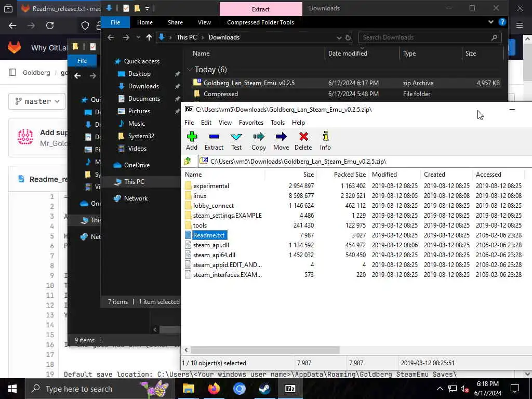Open Compressed Folder Tools tab
This screenshot has height=399, width=532.
coord(260,22)
